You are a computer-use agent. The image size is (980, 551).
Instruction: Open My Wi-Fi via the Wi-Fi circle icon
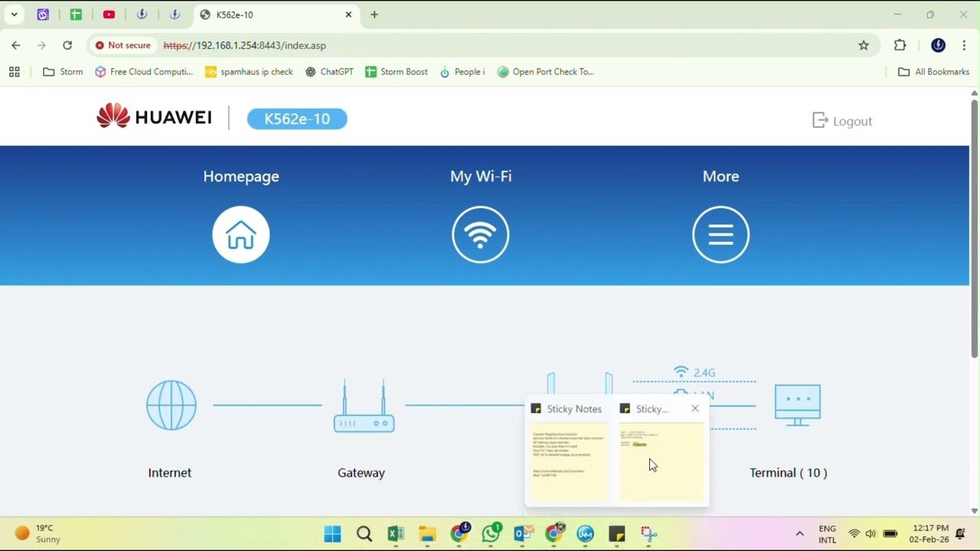click(x=481, y=234)
